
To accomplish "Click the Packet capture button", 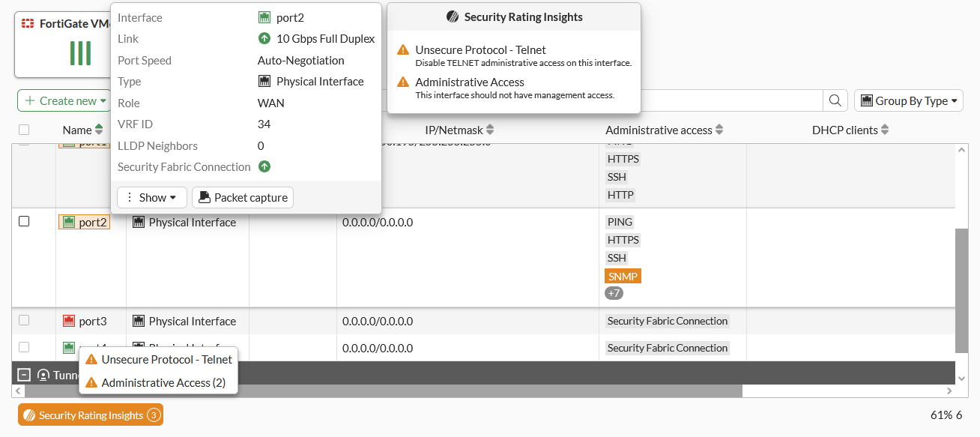I will (x=243, y=197).
